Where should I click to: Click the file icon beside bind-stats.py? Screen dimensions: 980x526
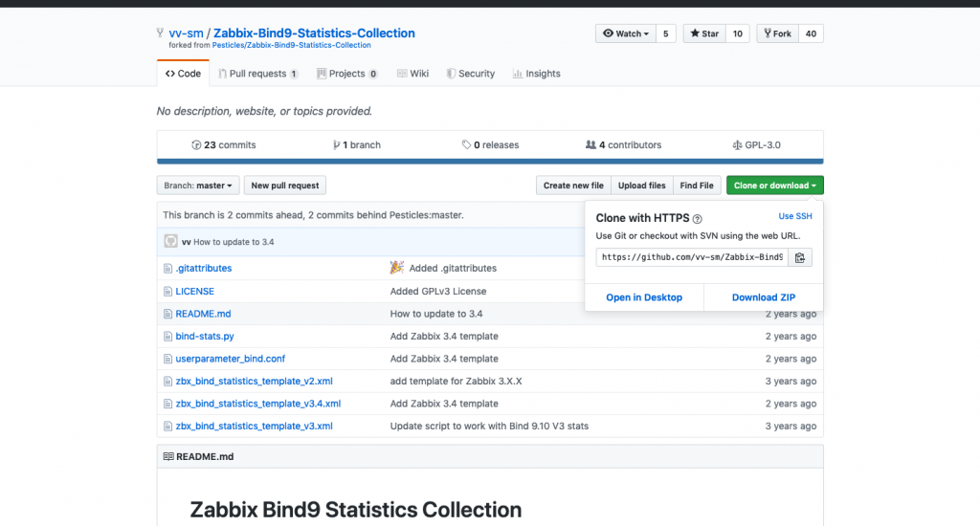point(167,336)
